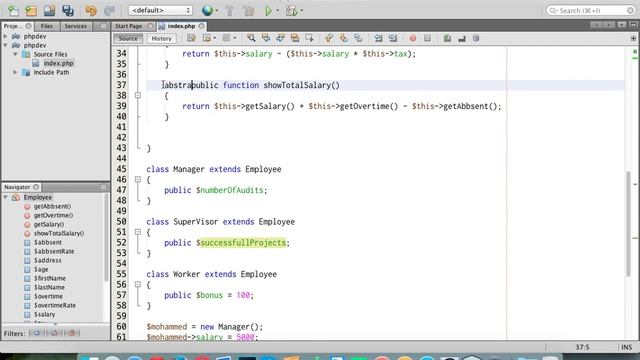Click the Uncomment code icon

[462, 38]
